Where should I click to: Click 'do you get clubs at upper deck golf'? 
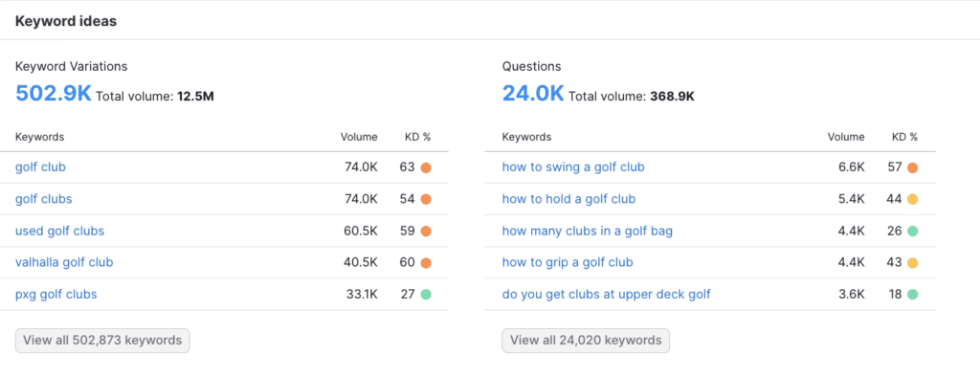[606, 294]
